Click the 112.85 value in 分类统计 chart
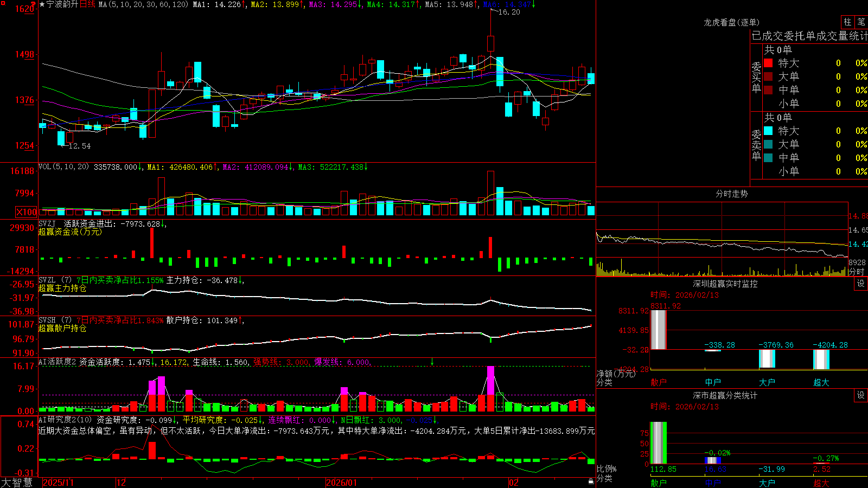The image size is (868, 488). pos(663,469)
